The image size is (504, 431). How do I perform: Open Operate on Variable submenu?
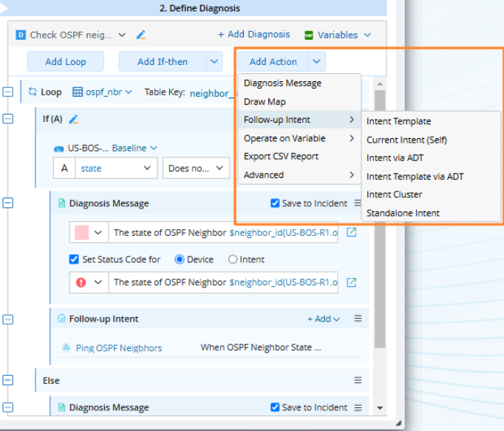(299, 138)
